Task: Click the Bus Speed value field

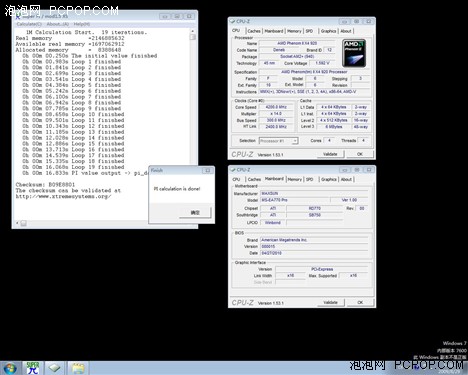Action: [276, 120]
